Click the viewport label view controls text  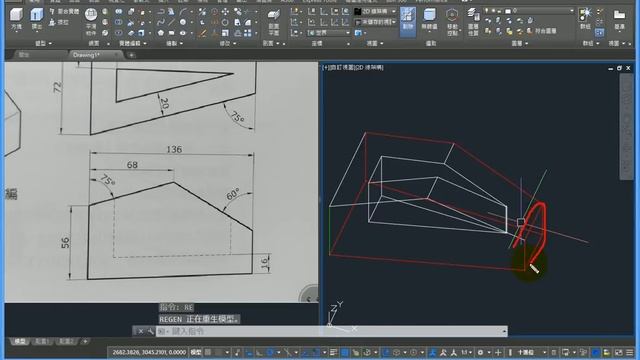point(353,68)
